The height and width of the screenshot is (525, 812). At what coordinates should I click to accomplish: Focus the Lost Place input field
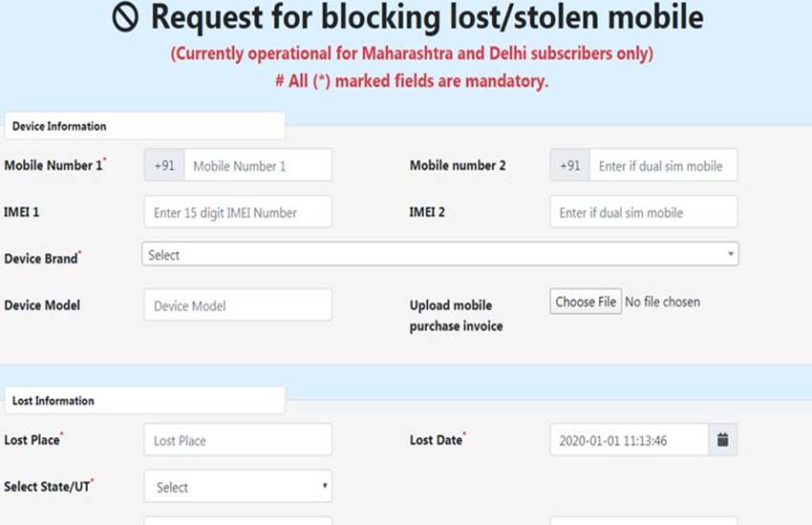click(238, 440)
